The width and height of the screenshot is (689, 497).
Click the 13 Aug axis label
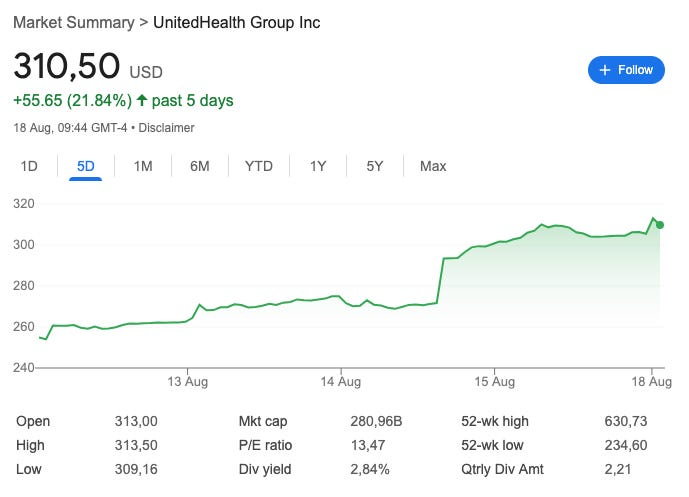188,381
